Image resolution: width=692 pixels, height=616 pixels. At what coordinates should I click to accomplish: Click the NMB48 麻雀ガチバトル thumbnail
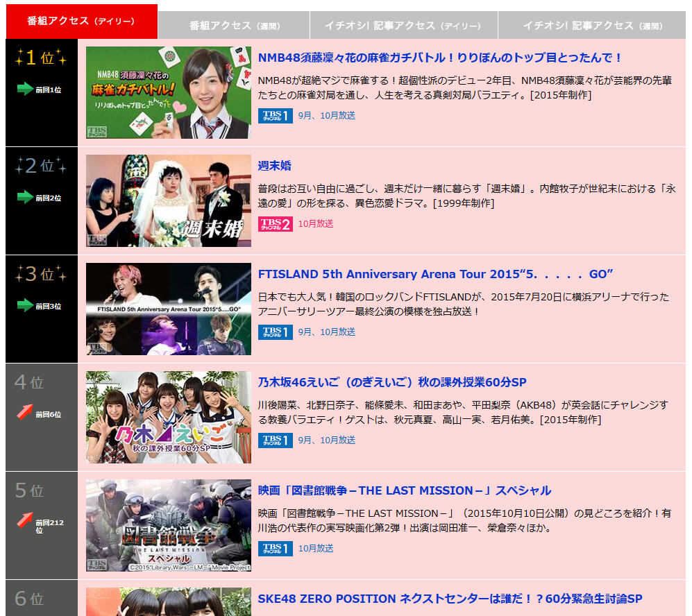pyautogui.click(x=169, y=92)
